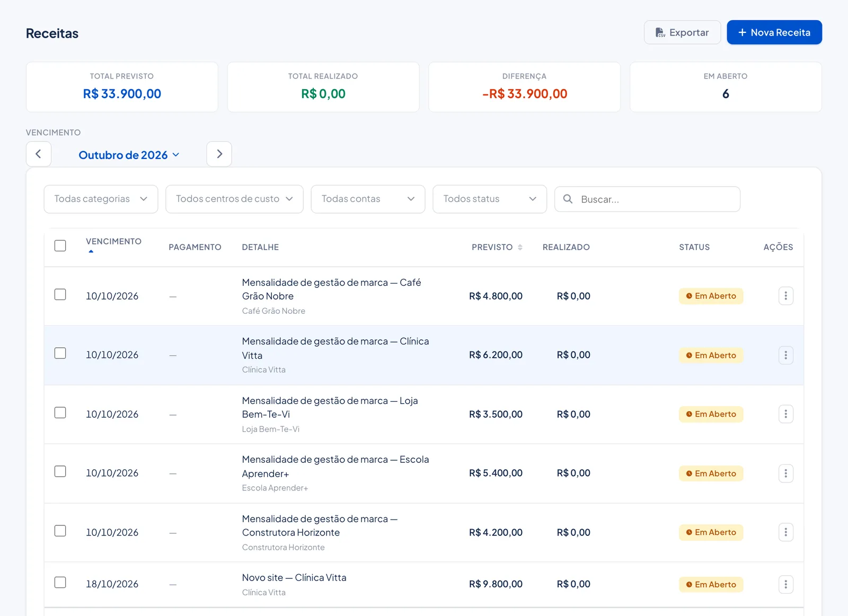
Task: Open actions menu for Construtora Horizonte row
Action: tap(785, 532)
